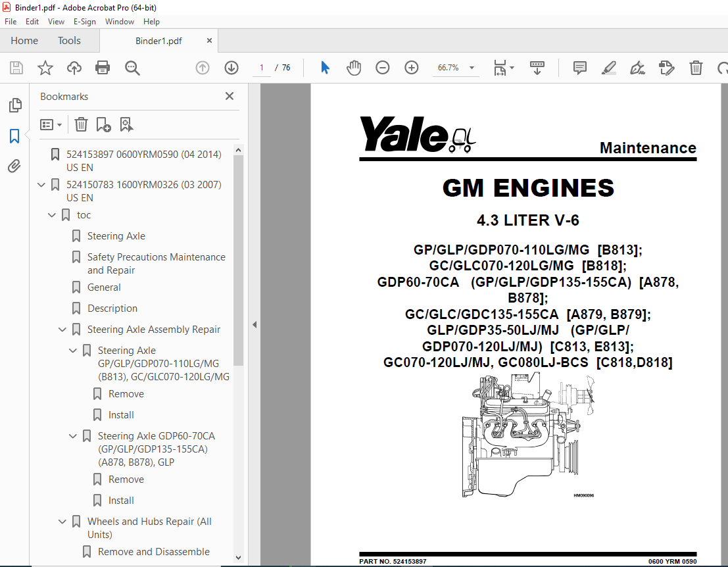Go to Remove and Disassemble bookmark

click(x=154, y=552)
